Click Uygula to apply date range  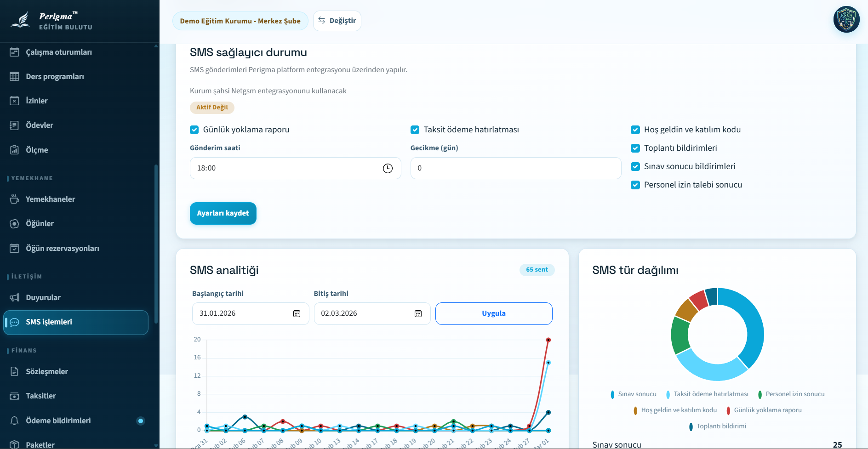pos(493,313)
